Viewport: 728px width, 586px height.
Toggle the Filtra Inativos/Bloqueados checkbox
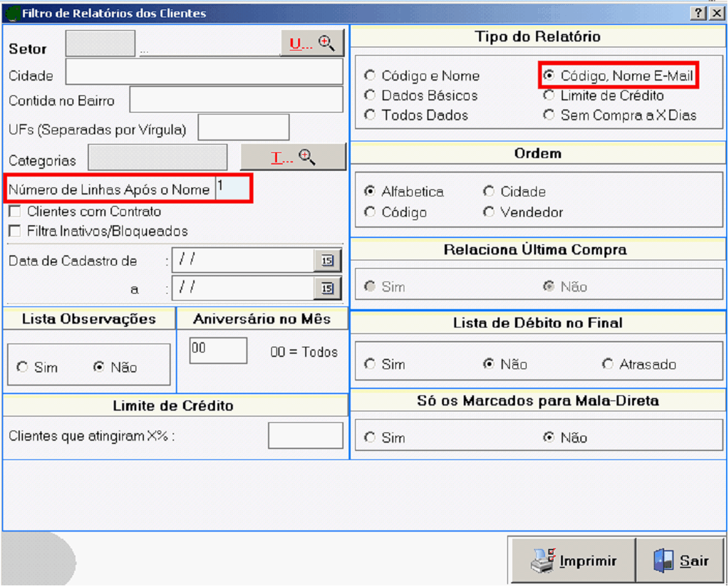(15, 231)
